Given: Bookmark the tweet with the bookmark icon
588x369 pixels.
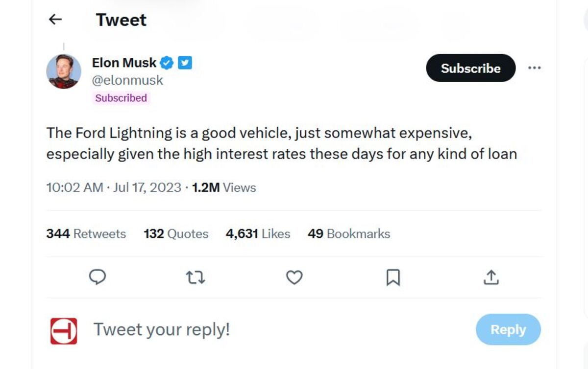Looking at the screenshot, I should (x=393, y=278).
